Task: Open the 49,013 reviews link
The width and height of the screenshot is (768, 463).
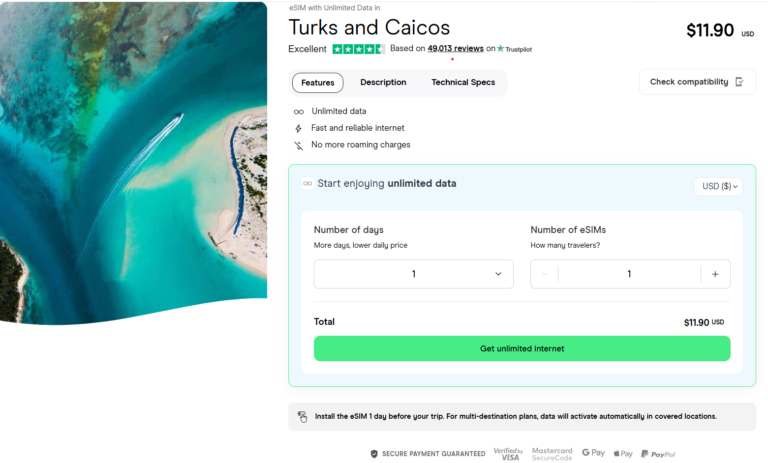Action: [x=455, y=48]
